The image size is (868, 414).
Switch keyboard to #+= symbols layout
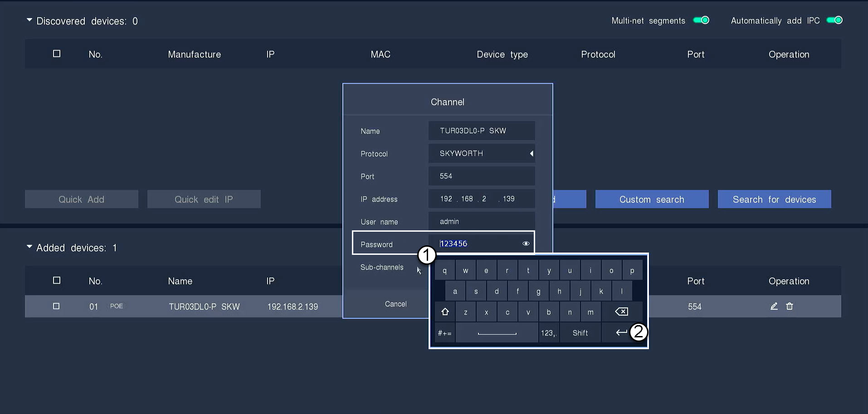coord(445,332)
